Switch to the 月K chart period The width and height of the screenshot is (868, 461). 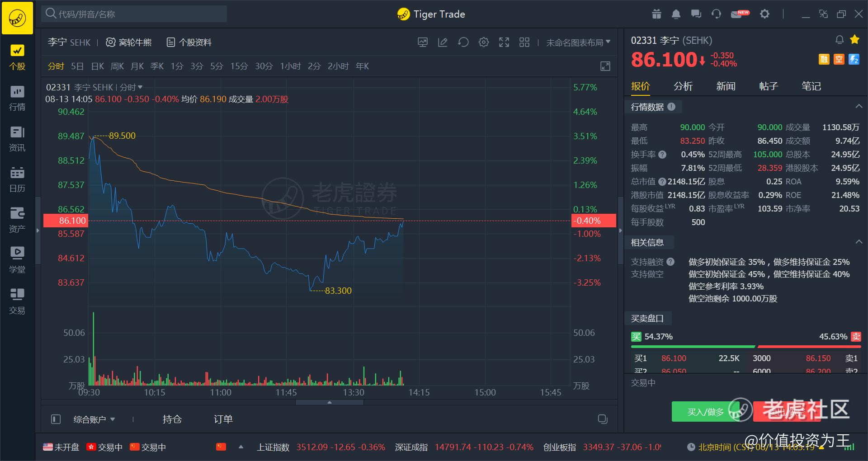click(x=137, y=66)
